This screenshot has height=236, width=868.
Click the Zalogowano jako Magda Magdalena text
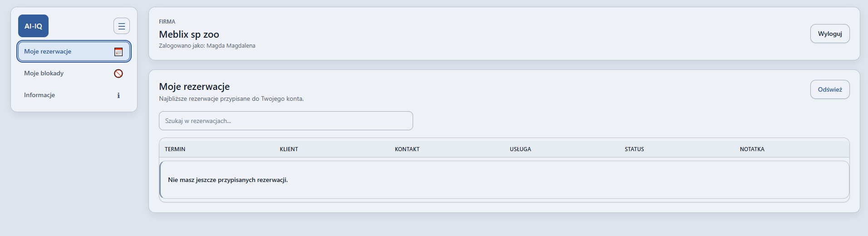[207, 46]
